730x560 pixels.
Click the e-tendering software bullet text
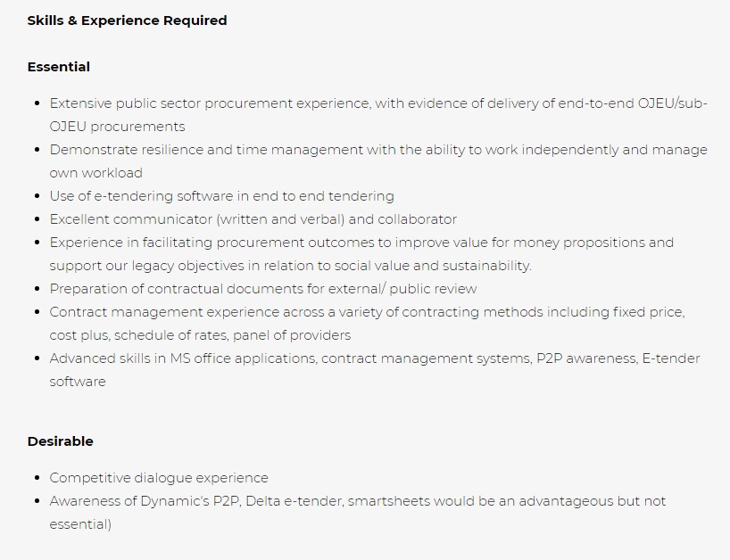coord(222,196)
